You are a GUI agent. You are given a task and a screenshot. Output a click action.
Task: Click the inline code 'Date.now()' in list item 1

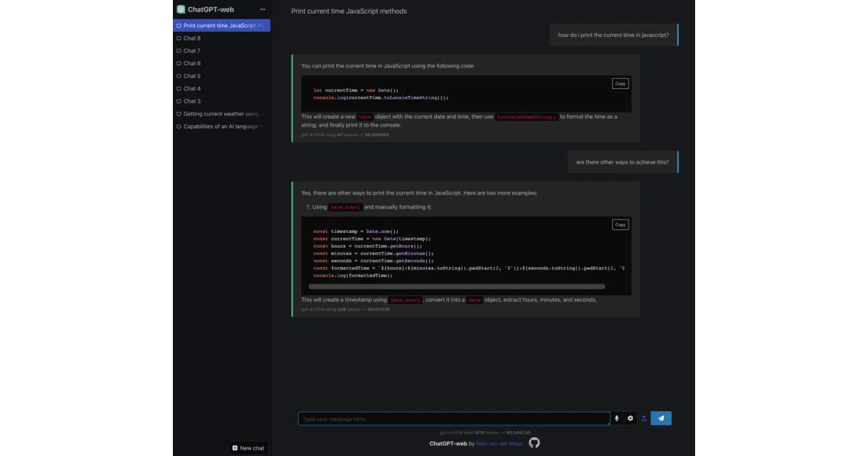346,207
